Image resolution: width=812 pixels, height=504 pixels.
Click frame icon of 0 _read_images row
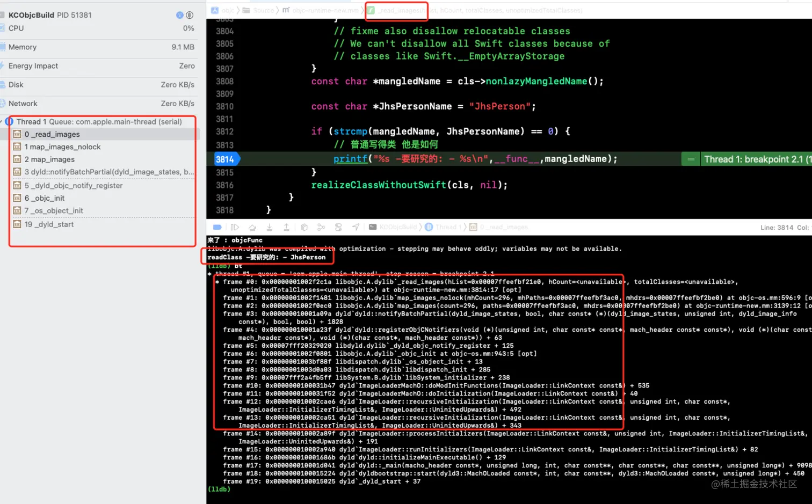click(17, 134)
